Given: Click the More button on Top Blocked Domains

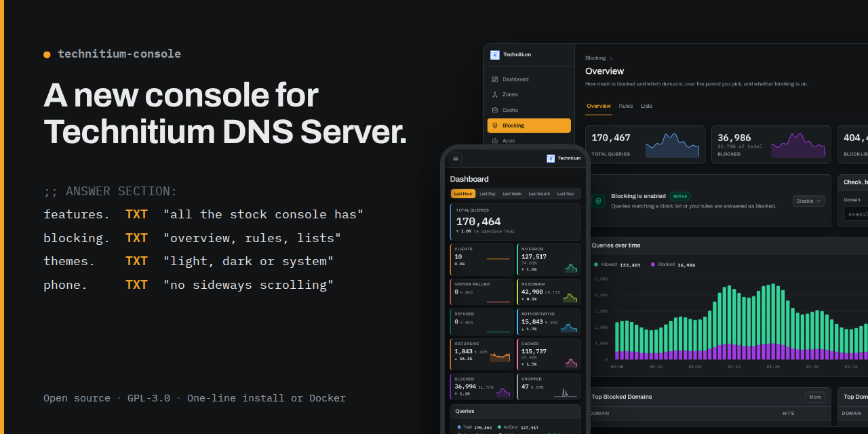Looking at the screenshot, I should coord(815,397).
